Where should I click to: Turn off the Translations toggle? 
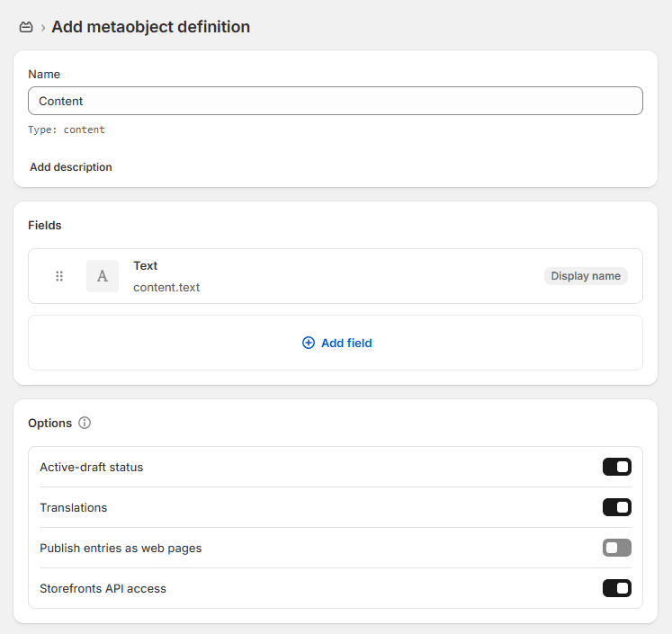coord(616,507)
